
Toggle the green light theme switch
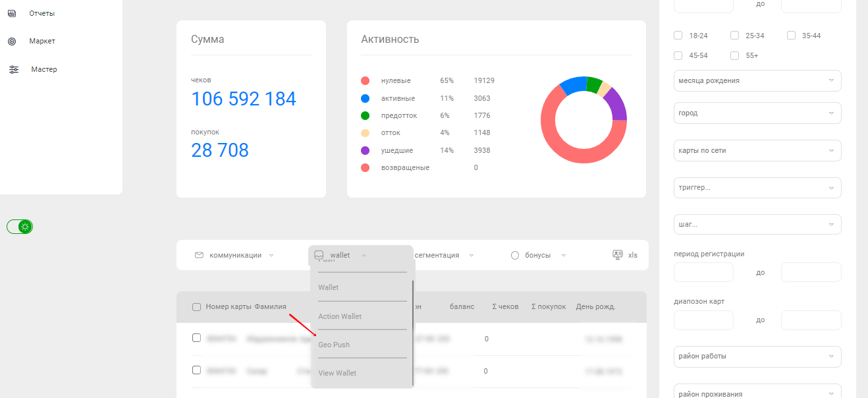pyautogui.click(x=20, y=227)
